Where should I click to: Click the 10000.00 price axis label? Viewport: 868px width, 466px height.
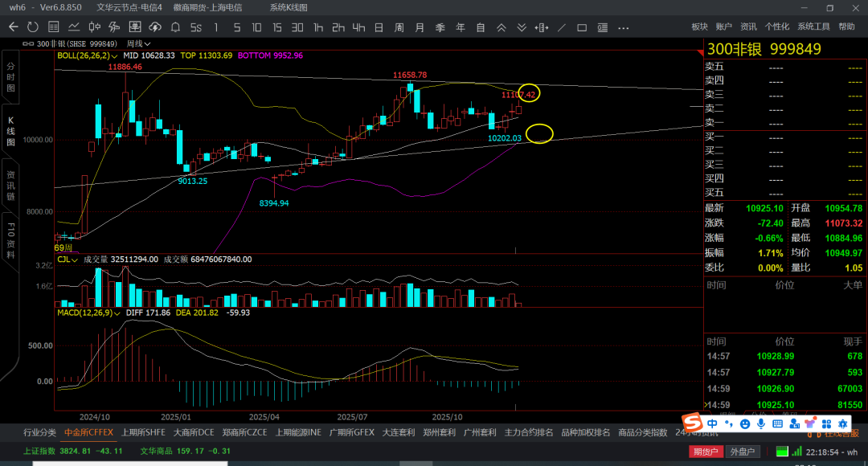37,140
